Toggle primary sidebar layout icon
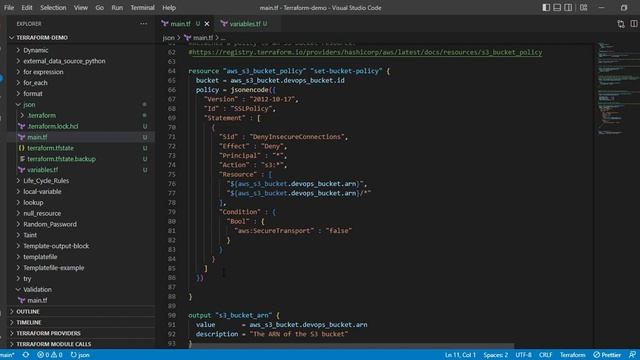This screenshot has width=640, height=360. [x=546, y=7]
